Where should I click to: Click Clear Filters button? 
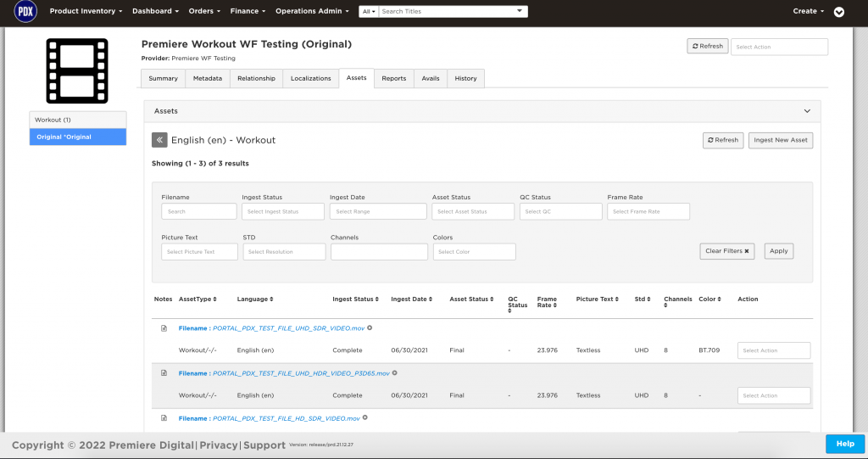(x=726, y=251)
